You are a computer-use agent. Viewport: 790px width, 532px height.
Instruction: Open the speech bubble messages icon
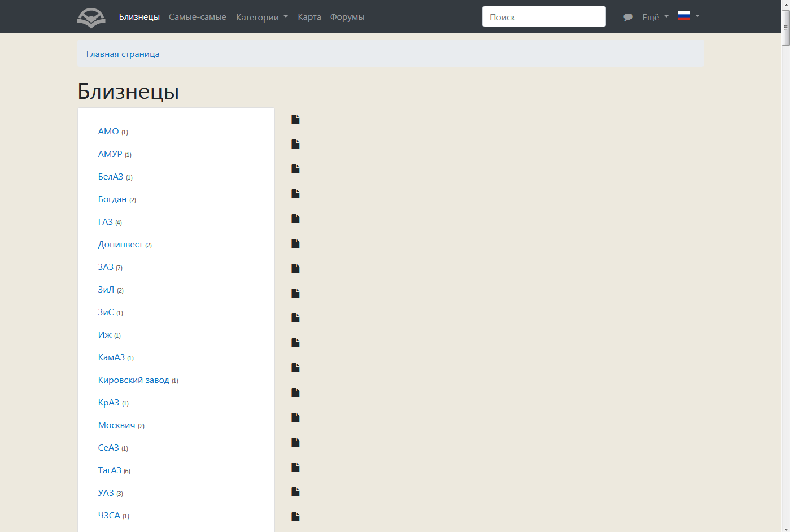[628, 17]
